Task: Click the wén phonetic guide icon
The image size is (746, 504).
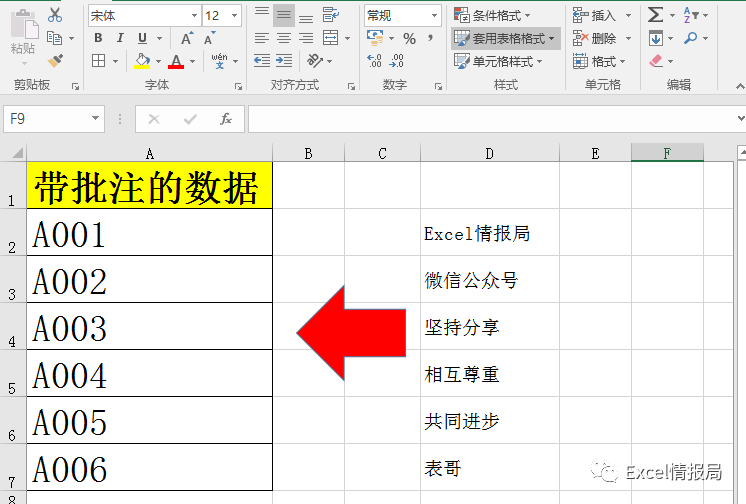Action: tap(219, 61)
